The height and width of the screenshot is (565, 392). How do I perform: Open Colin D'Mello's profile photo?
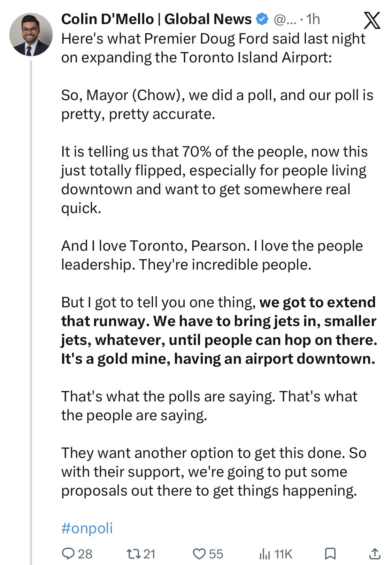pos(31,35)
